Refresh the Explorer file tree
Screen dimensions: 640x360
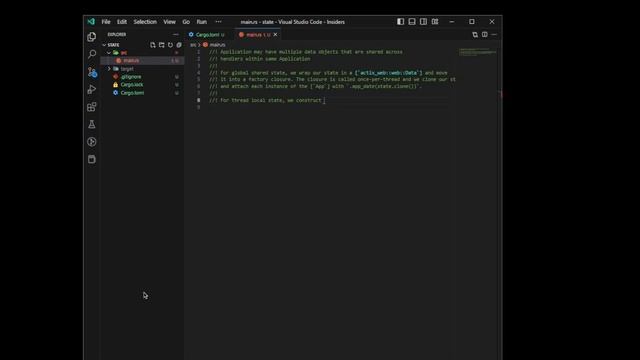170,45
